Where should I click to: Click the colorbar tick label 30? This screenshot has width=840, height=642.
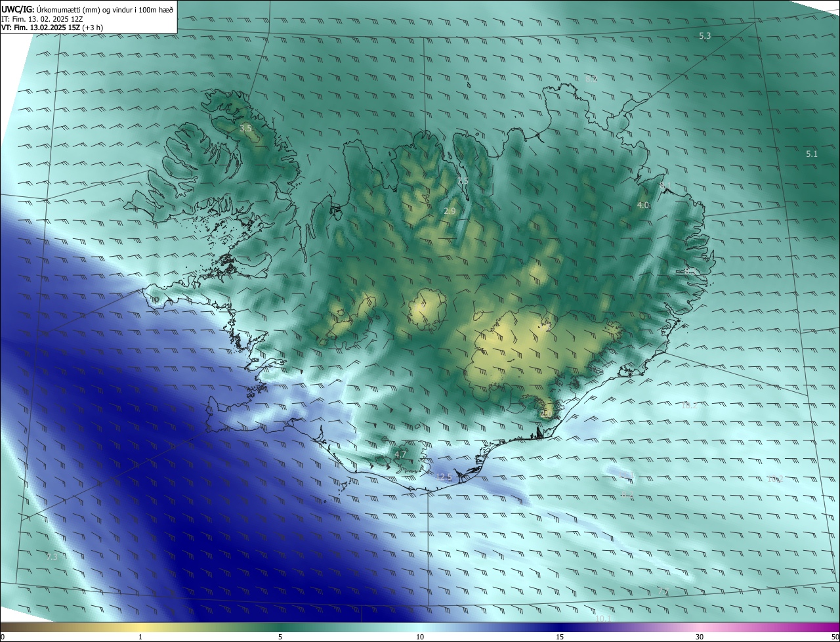pyautogui.click(x=700, y=637)
